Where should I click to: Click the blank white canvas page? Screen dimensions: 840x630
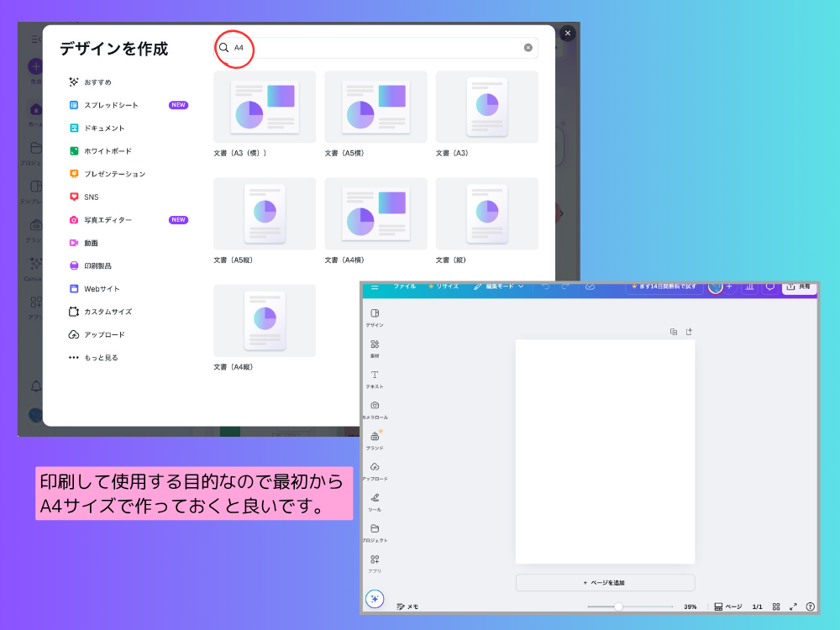pos(605,452)
